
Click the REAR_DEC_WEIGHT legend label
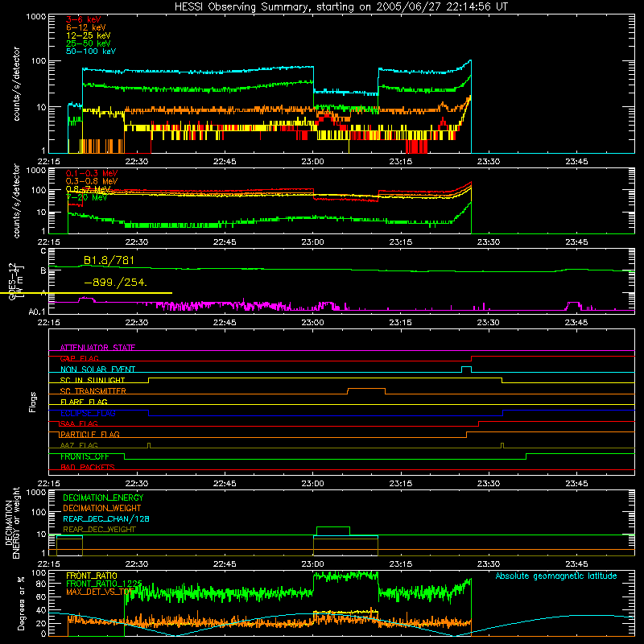coord(99,530)
